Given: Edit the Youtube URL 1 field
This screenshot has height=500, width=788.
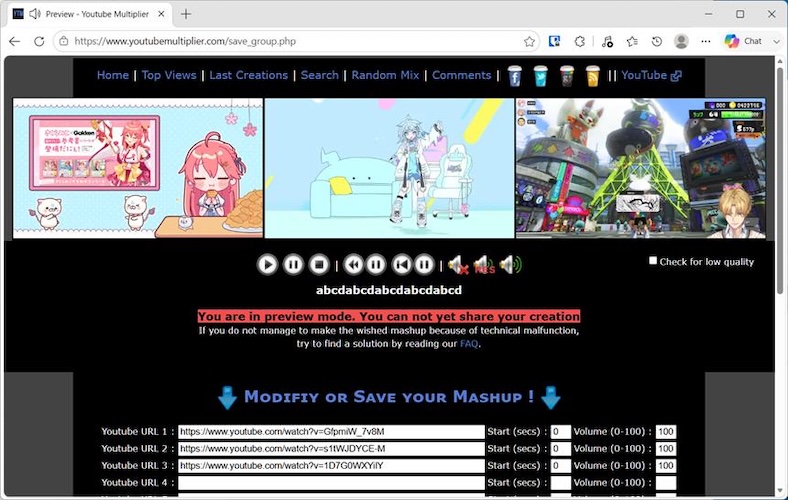Looking at the screenshot, I should (x=331, y=432).
